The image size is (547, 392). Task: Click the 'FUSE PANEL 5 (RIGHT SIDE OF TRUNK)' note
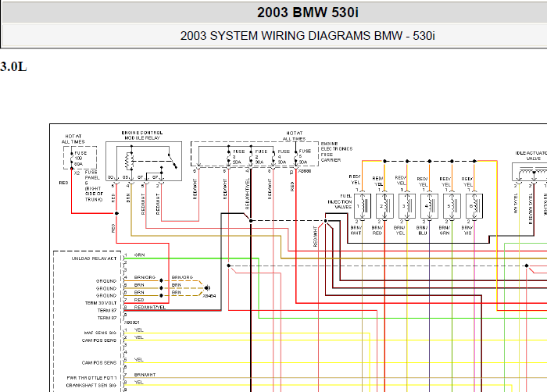[x=94, y=186]
